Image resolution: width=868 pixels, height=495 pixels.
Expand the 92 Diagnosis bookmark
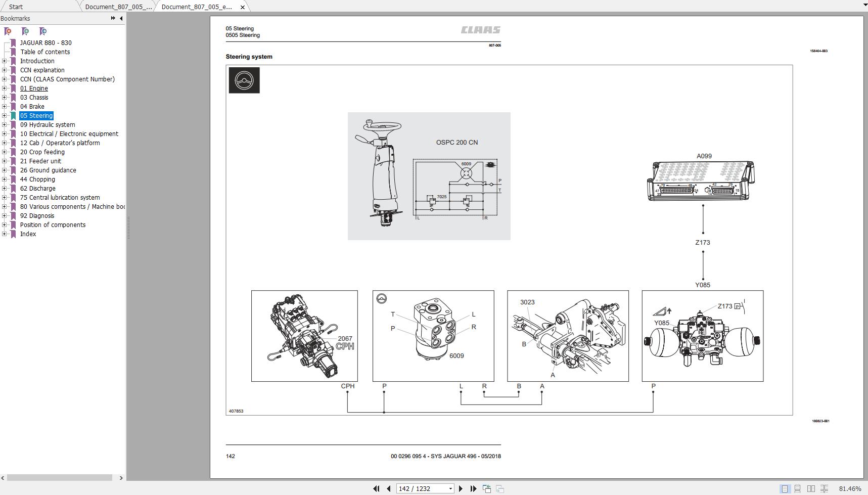[x=5, y=216]
